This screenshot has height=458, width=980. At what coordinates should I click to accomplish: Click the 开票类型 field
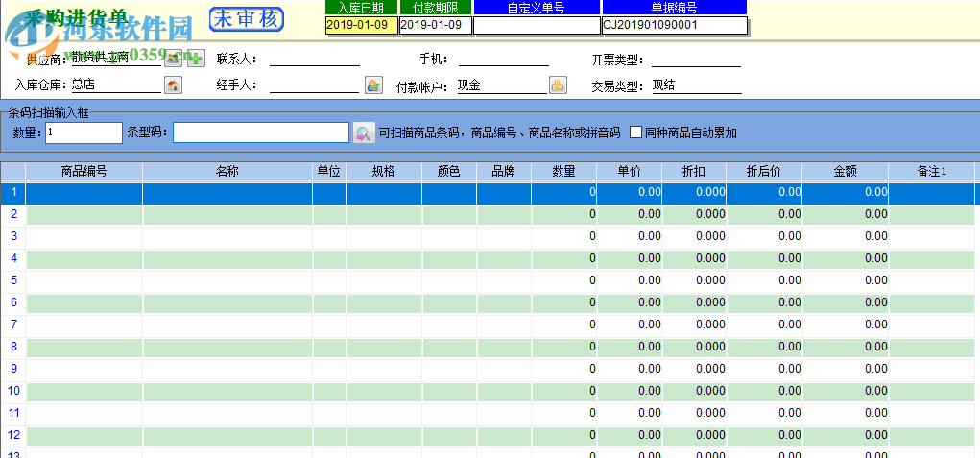pyautogui.click(x=696, y=60)
